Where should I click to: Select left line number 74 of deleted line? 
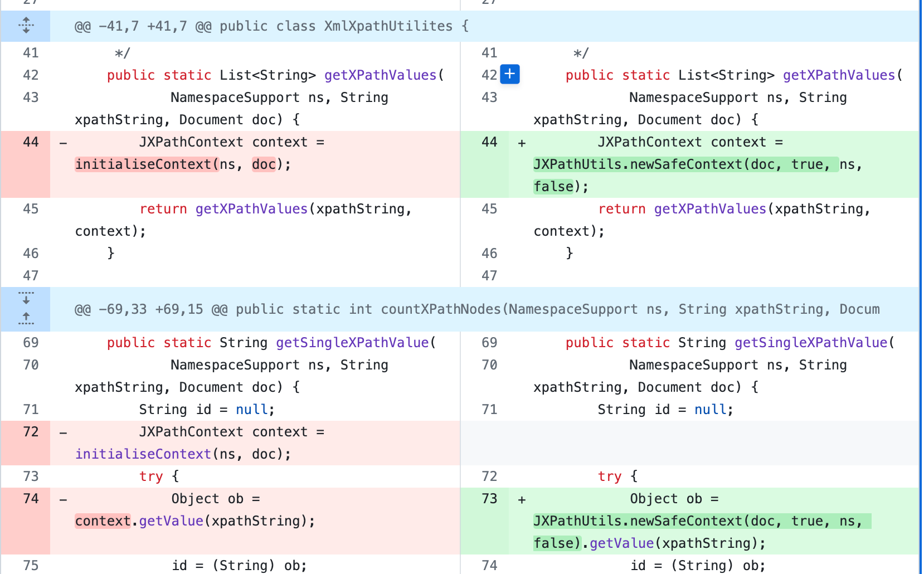31,499
